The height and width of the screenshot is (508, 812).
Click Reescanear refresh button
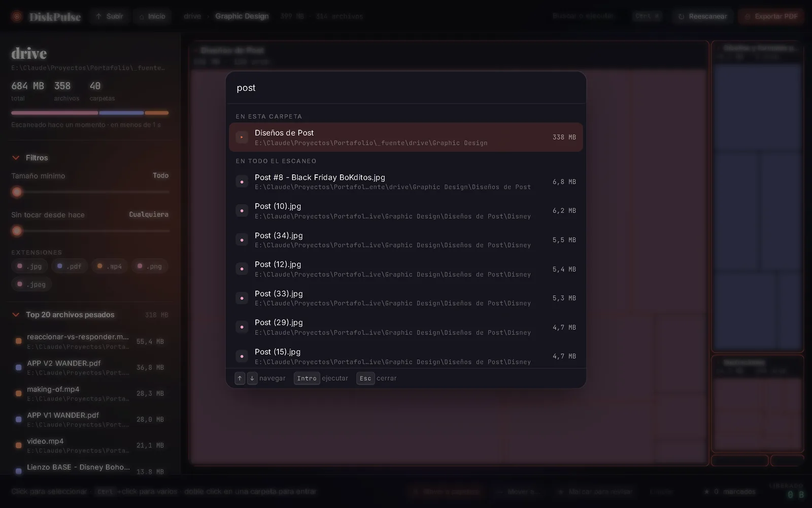(703, 16)
